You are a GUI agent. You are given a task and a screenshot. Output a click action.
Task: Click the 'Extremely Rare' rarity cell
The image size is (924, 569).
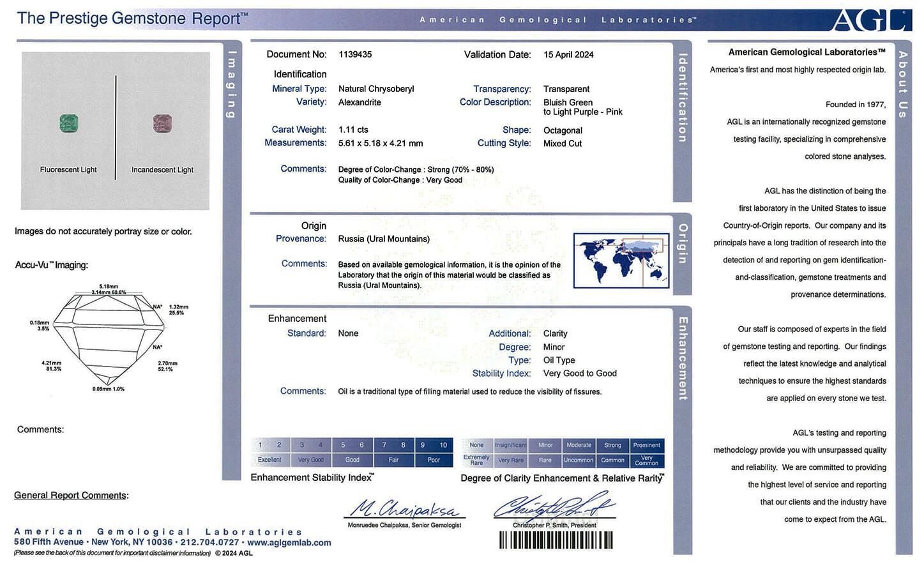(476, 460)
